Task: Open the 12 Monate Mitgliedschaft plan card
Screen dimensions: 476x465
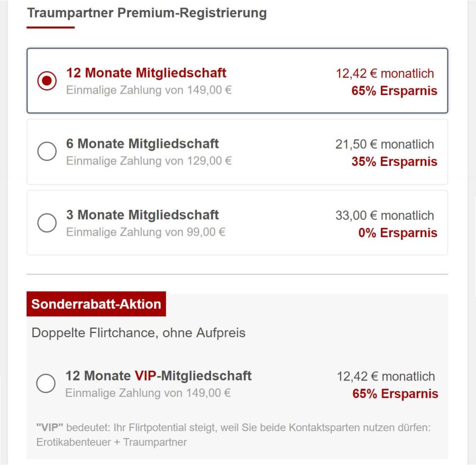Action: pyautogui.click(x=238, y=80)
